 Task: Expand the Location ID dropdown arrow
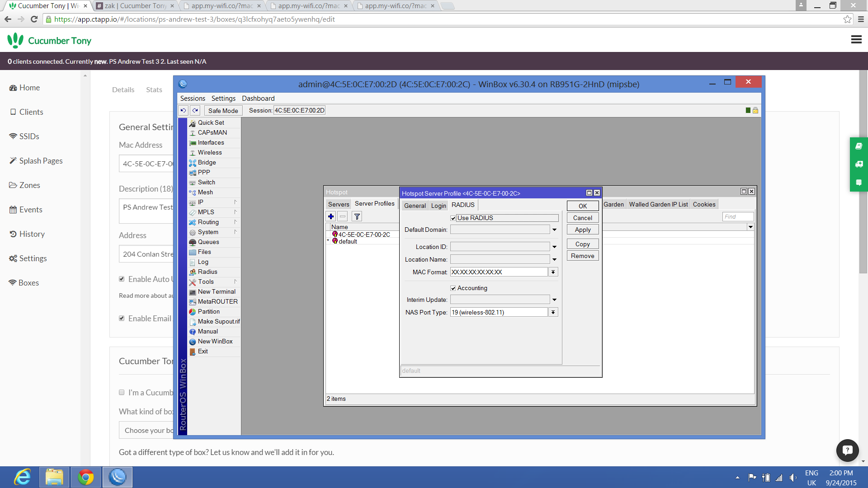click(x=554, y=247)
